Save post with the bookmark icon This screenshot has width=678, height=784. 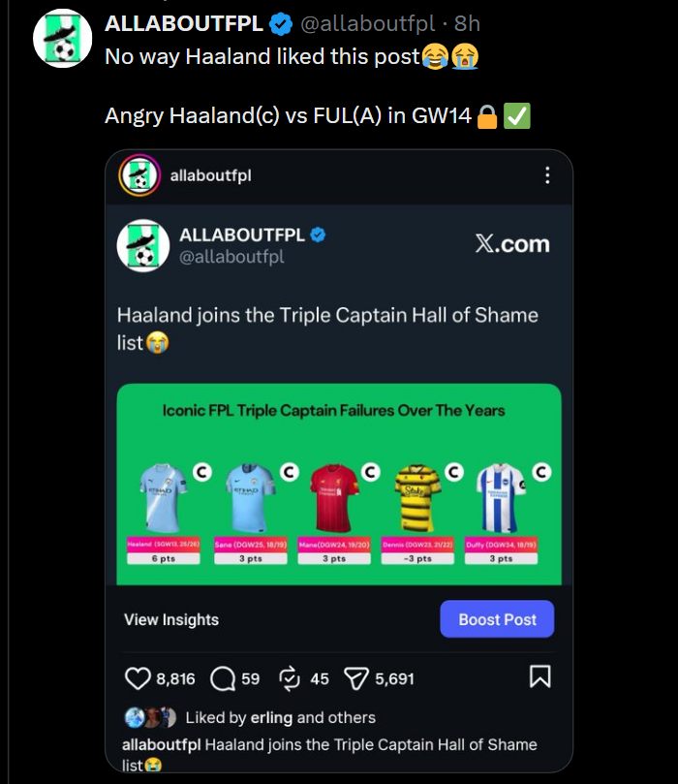coord(540,677)
